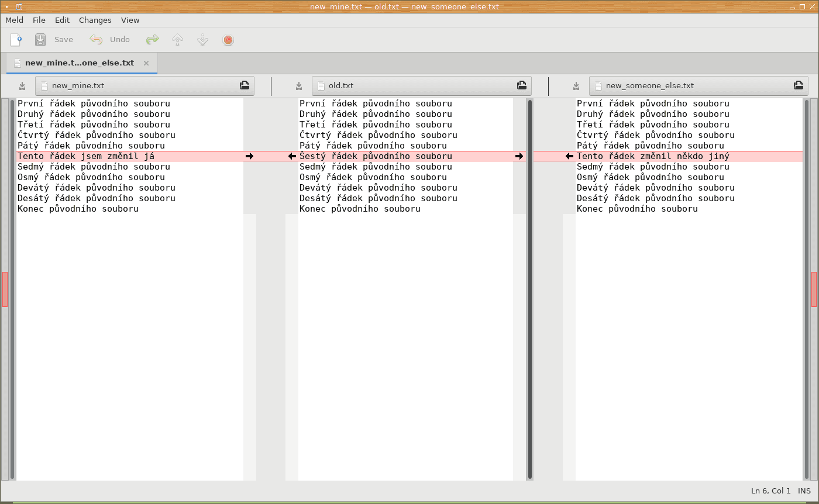Screen dimensions: 819x504
Task: Open the new_someone_else.txt file chooser
Action: [x=698, y=86]
